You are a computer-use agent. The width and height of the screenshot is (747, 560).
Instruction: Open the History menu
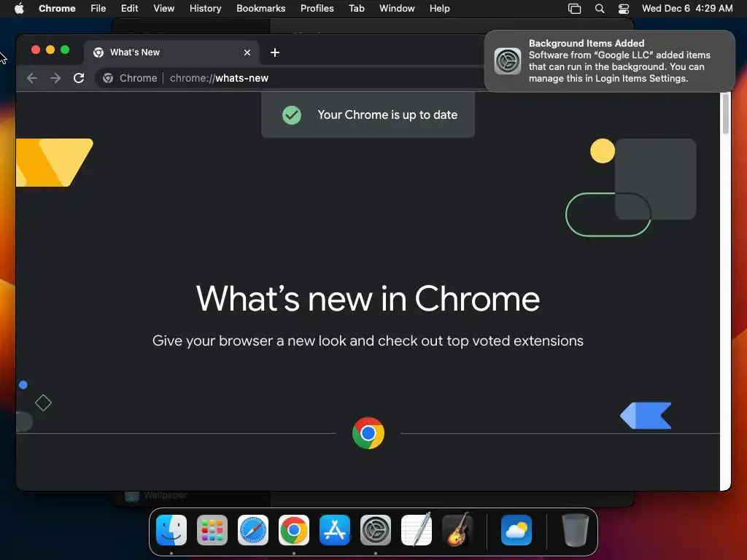point(205,9)
